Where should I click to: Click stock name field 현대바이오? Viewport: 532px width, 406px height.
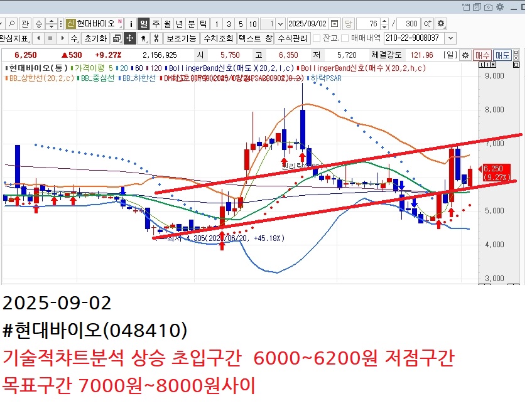96,24
